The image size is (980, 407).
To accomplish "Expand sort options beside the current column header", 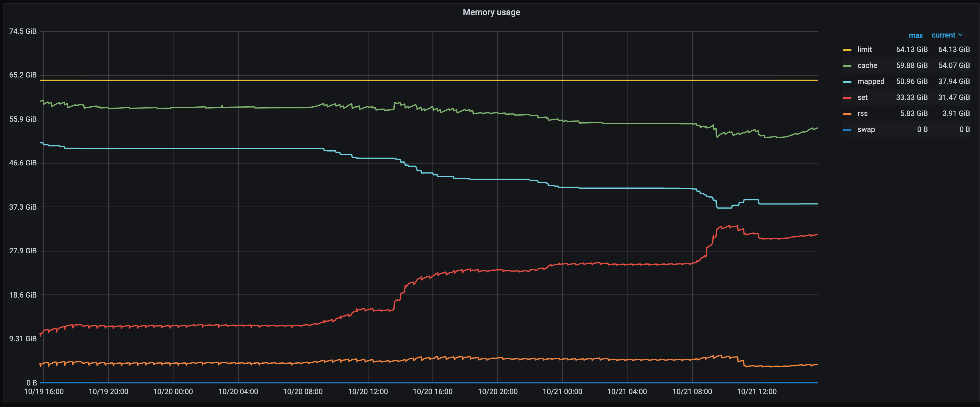I will [x=961, y=35].
